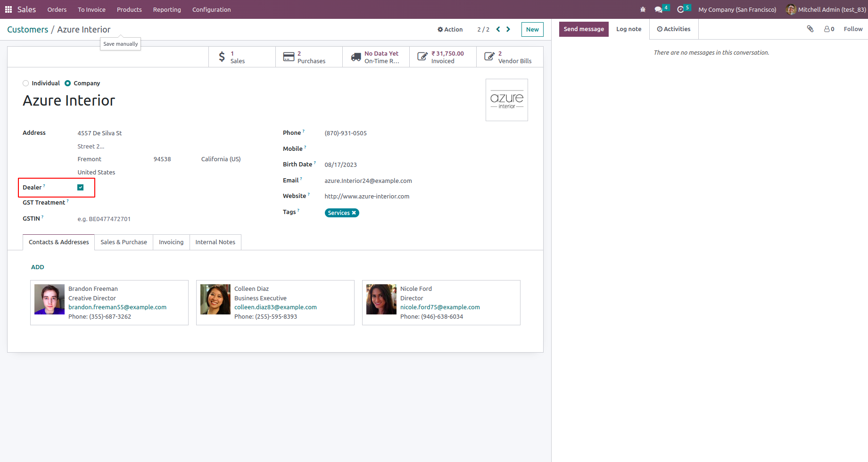The width and height of the screenshot is (868, 462).
Task: Click the empty Mobile field
Action: click(426, 149)
